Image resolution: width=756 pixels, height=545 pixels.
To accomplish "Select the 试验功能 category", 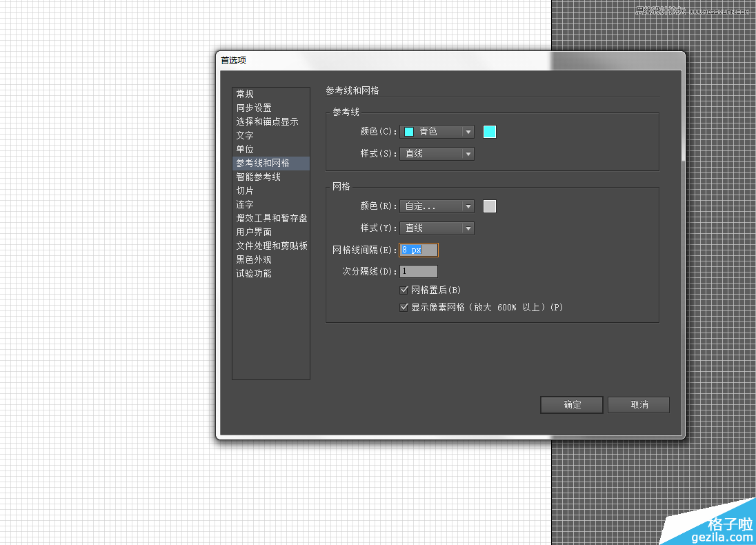I will pos(253,273).
